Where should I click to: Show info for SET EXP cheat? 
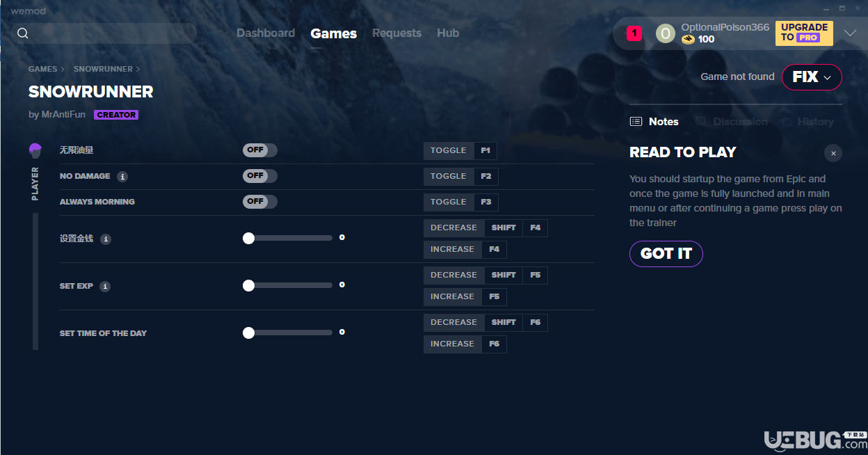coord(105,287)
